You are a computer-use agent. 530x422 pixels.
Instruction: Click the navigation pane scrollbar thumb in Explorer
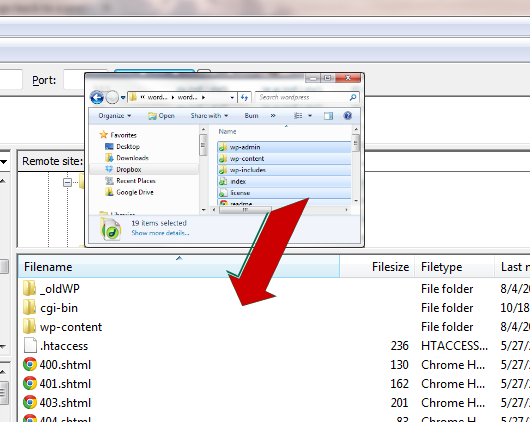tap(203, 145)
